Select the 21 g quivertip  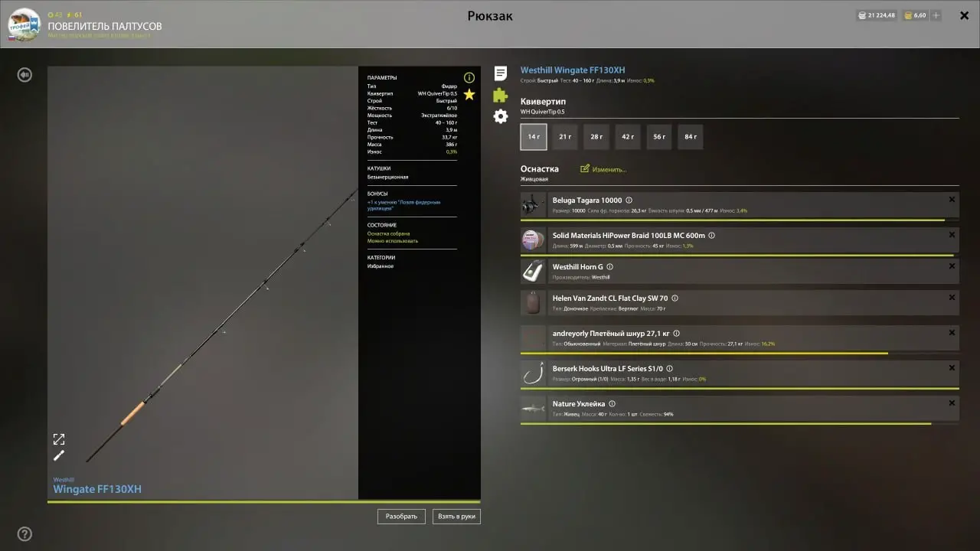pos(565,137)
